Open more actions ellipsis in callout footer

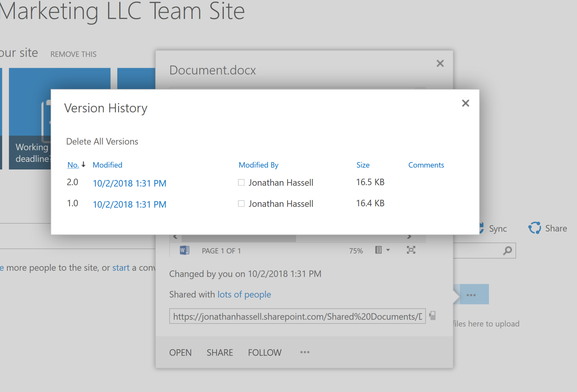pos(305,352)
